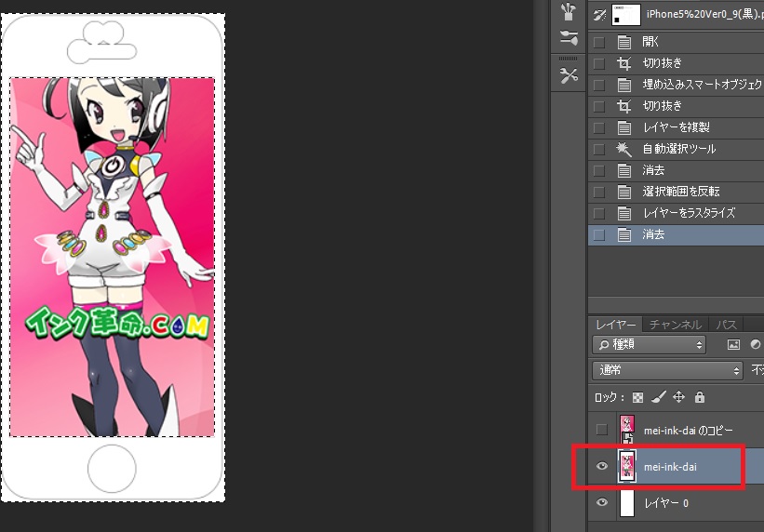764x532 pixels.
Task: Select the 自動選択ツール history state
Action: click(677, 149)
